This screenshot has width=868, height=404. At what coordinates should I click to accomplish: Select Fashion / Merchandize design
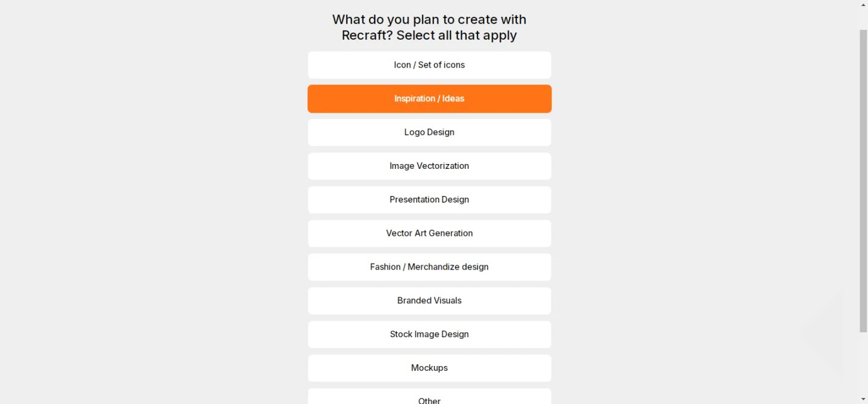pos(429,267)
